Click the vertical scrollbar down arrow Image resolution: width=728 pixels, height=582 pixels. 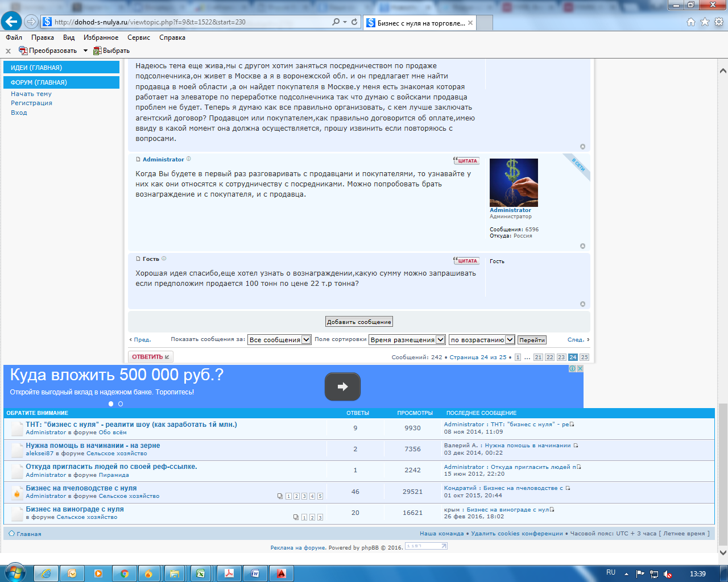point(723,552)
